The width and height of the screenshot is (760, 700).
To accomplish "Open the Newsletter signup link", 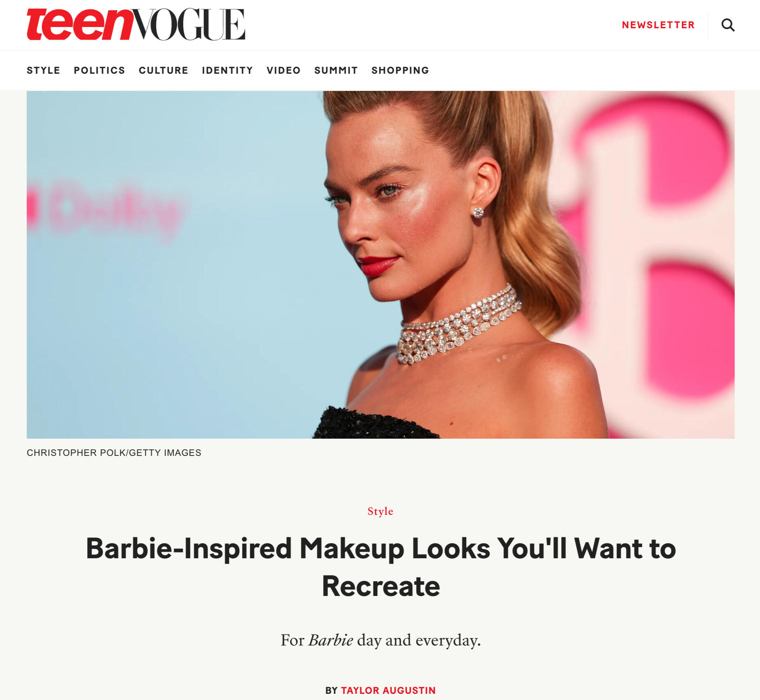I will pos(658,25).
